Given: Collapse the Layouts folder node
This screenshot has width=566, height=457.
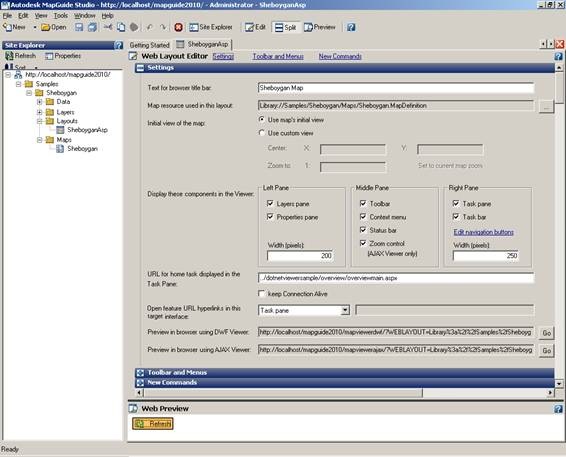Looking at the screenshot, I should [x=40, y=121].
